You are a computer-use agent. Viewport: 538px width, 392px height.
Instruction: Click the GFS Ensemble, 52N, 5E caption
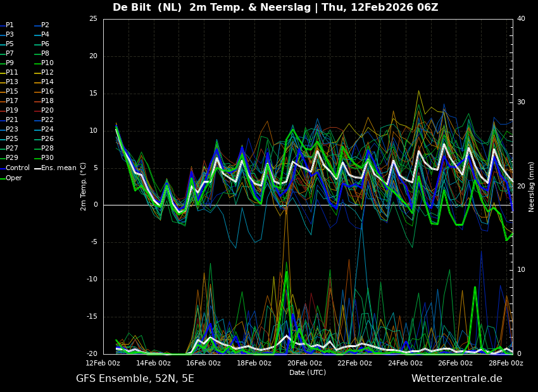click(135, 379)
